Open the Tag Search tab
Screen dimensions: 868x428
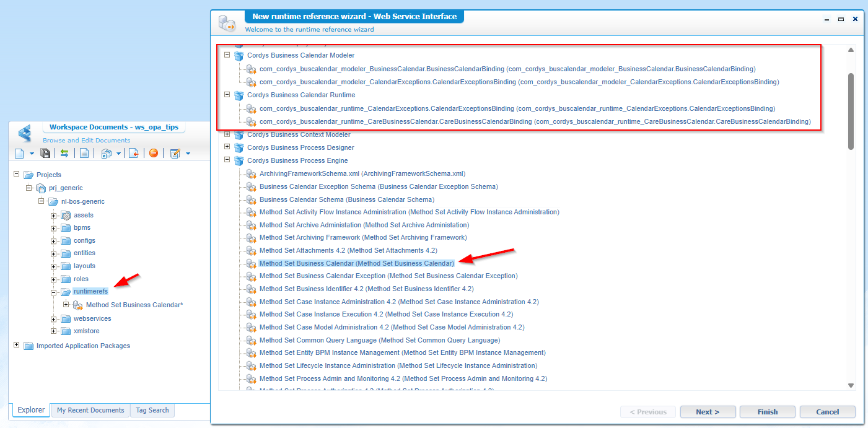(152, 410)
